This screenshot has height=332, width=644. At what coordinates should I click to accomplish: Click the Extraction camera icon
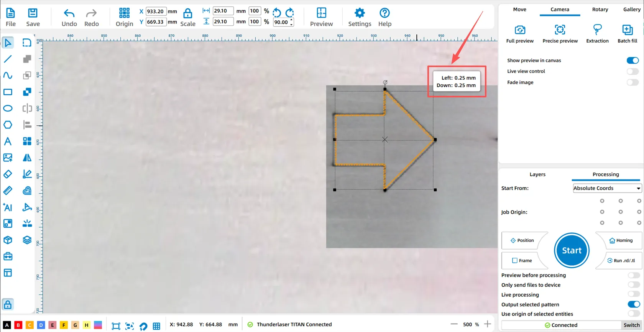[x=597, y=30]
